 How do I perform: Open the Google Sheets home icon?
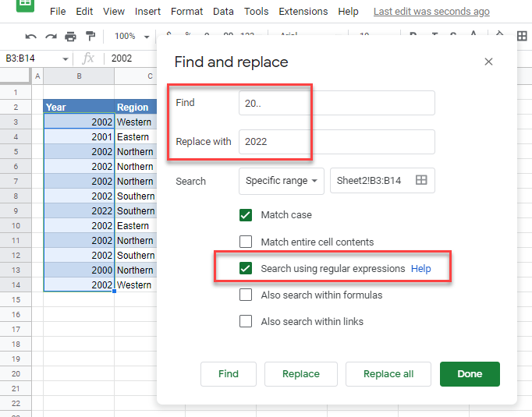(x=23, y=5)
